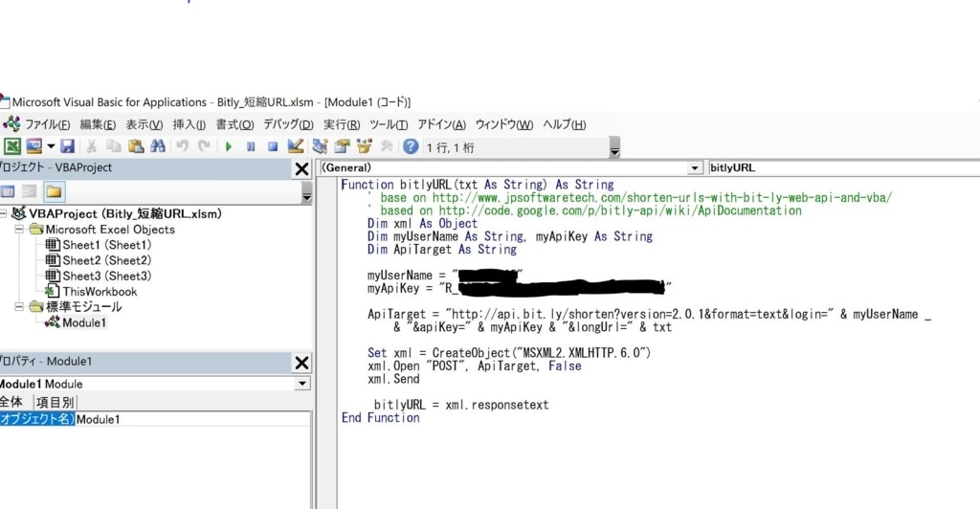The height and width of the screenshot is (509, 980).
Task: Open the ヘルプ(H) menu
Action: [565, 125]
